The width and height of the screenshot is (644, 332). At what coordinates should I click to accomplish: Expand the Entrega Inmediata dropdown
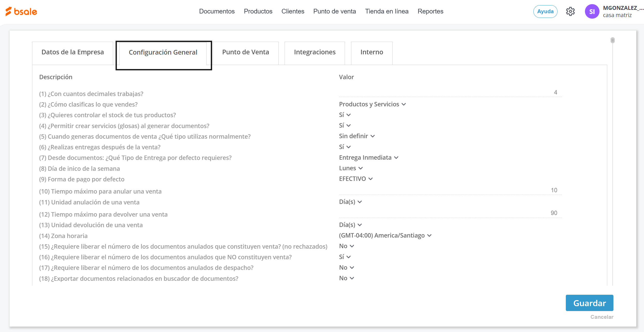coord(368,158)
